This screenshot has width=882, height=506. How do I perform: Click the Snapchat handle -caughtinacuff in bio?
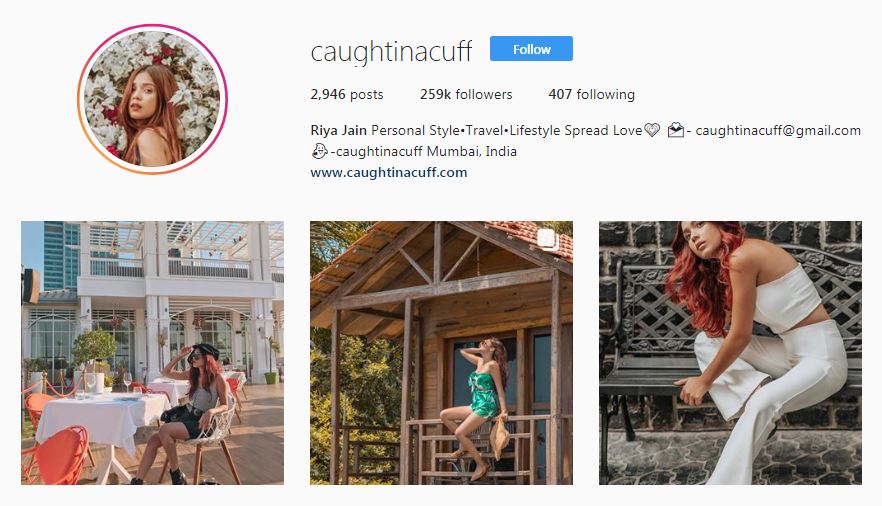click(376, 151)
